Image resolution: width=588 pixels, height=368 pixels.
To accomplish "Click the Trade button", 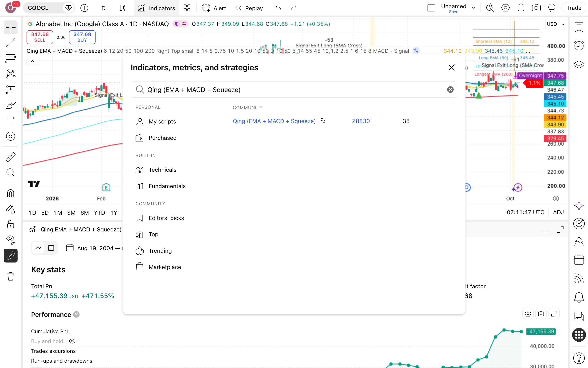I will pos(574,8).
